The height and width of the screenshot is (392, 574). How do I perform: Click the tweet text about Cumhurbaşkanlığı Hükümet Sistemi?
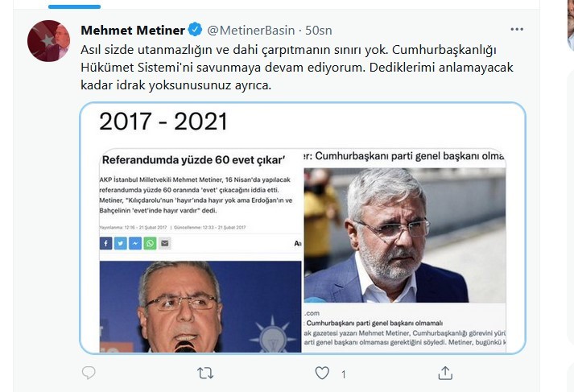click(x=296, y=68)
